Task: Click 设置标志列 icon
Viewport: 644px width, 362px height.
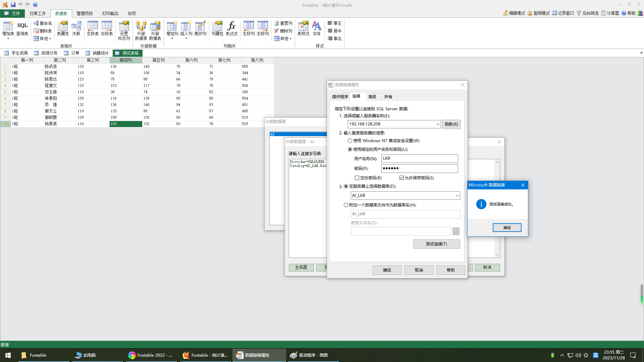Action: pos(124,31)
